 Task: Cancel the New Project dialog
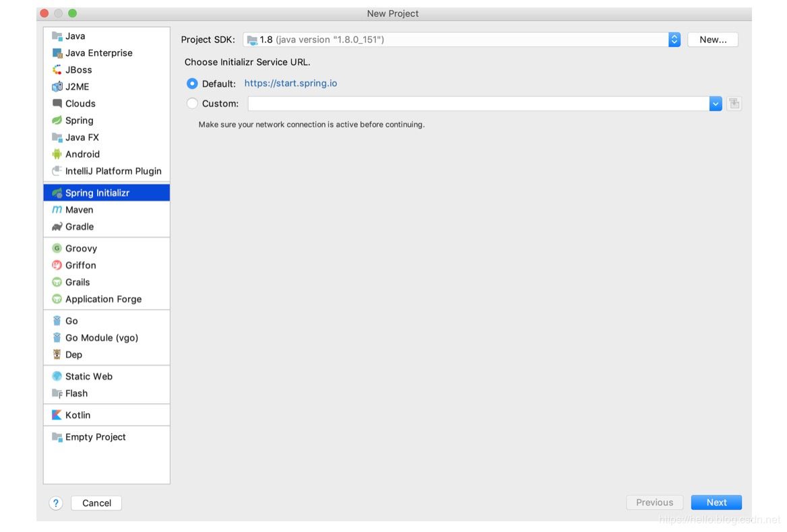coord(96,503)
